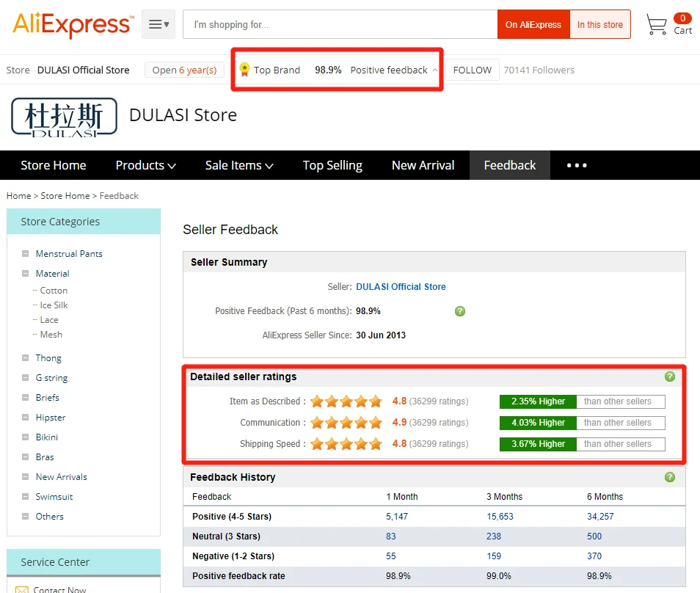Open the Material category link
700x593 pixels.
pos(52,273)
